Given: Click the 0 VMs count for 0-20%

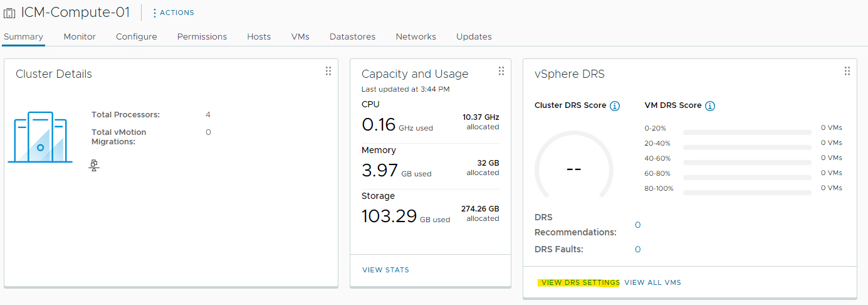Looking at the screenshot, I should tap(832, 127).
